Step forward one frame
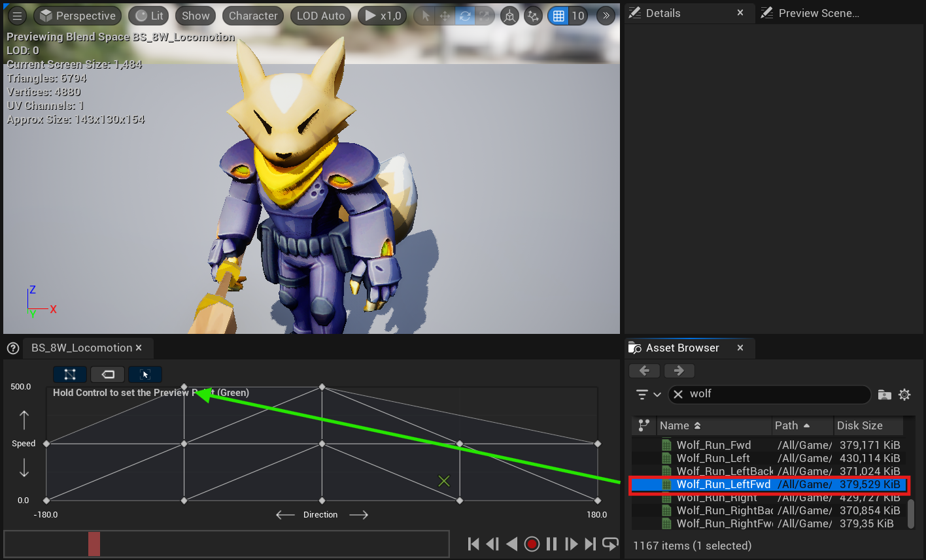The width and height of the screenshot is (926, 560). [571, 544]
